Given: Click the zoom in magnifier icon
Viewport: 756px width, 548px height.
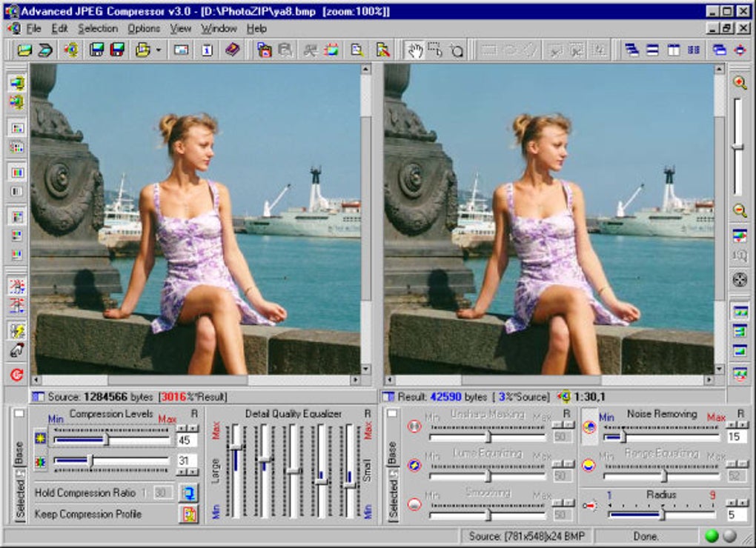Looking at the screenshot, I should (740, 82).
